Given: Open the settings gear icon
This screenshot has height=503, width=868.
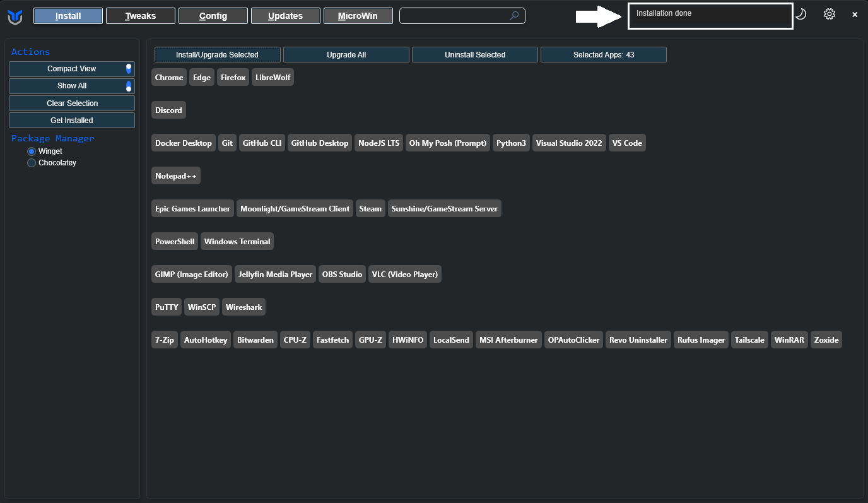Looking at the screenshot, I should point(829,14).
